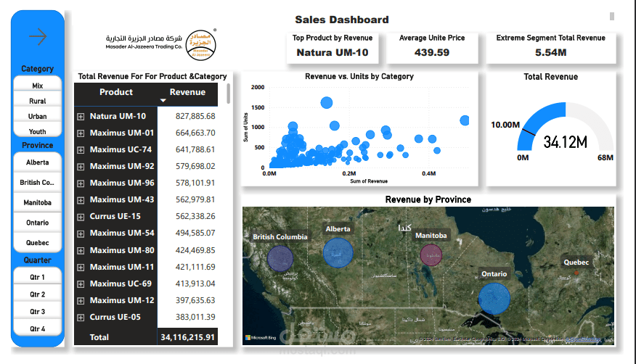Expand the Natura UM-10 row
636x364 pixels.
click(x=81, y=117)
